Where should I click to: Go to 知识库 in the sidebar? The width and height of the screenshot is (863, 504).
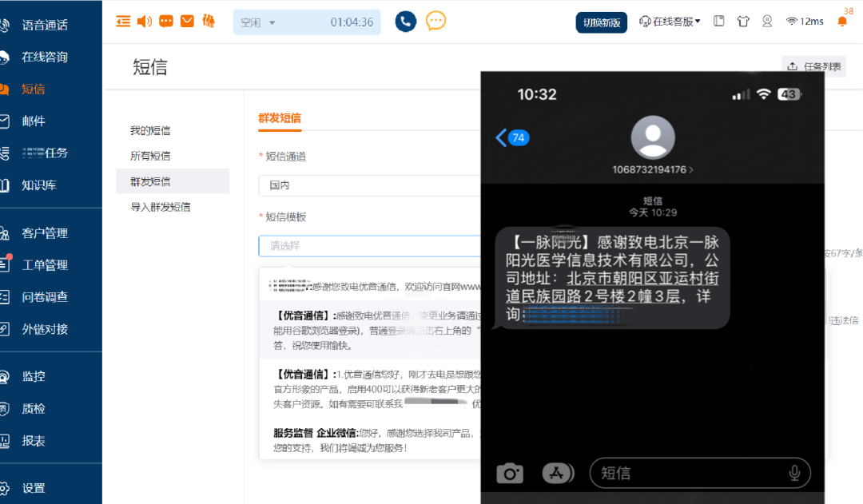[39, 185]
